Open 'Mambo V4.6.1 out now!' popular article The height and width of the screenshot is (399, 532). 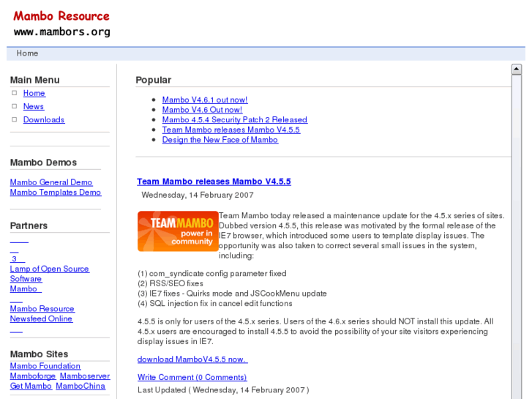click(205, 100)
